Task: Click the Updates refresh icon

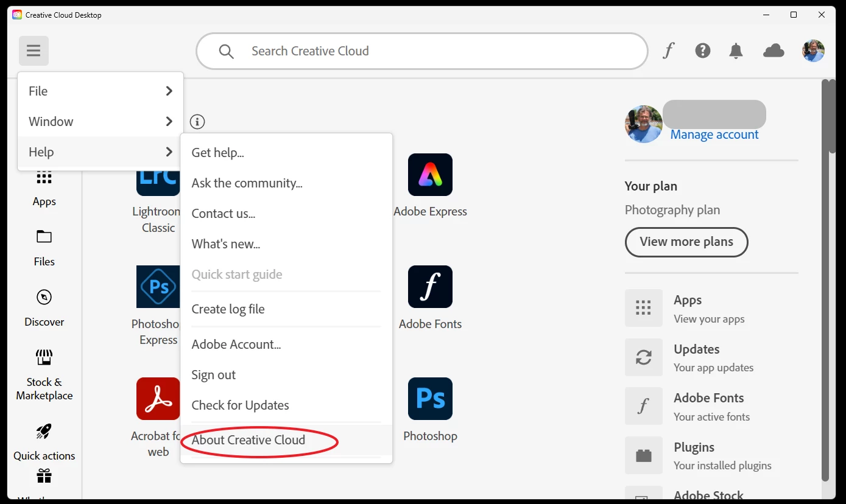Action: click(644, 357)
